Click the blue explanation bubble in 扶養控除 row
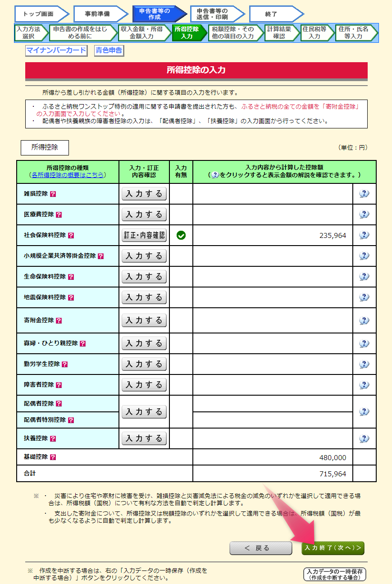 coord(364,438)
